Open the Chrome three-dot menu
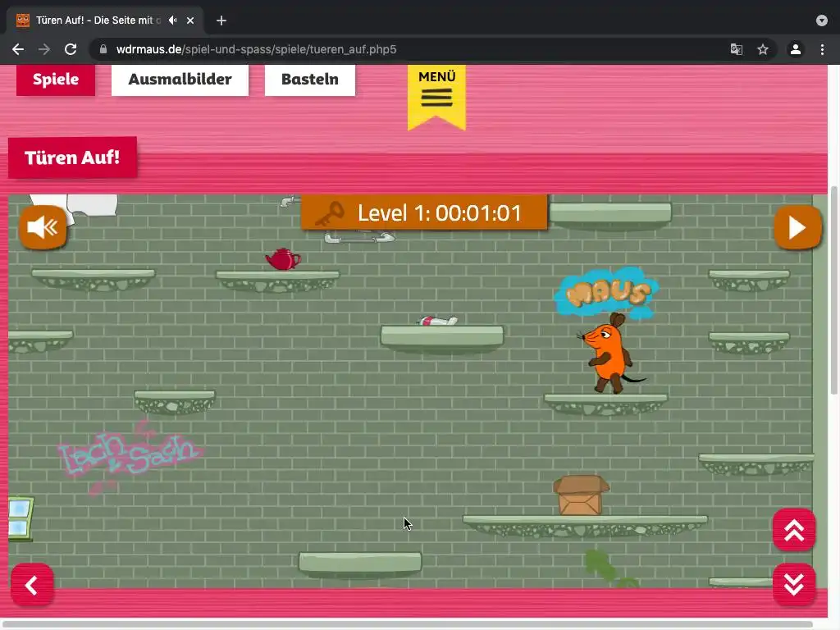840x630 pixels. 822,49
